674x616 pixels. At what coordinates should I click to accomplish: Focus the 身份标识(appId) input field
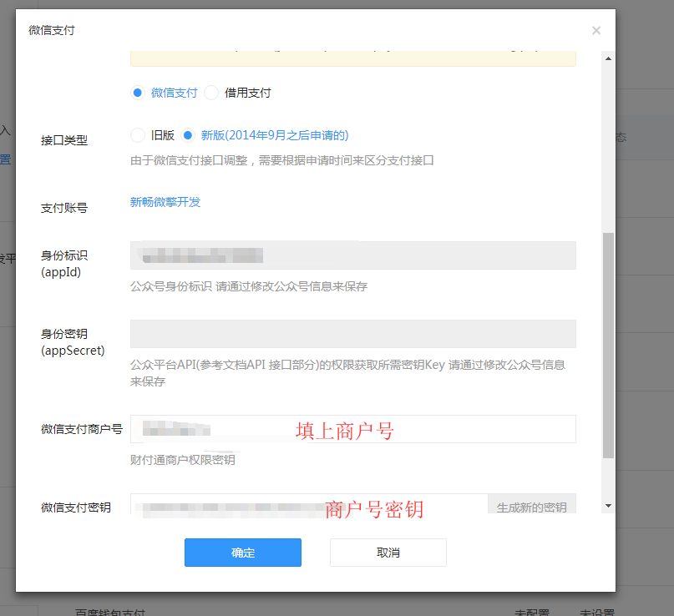pos(353,255)
